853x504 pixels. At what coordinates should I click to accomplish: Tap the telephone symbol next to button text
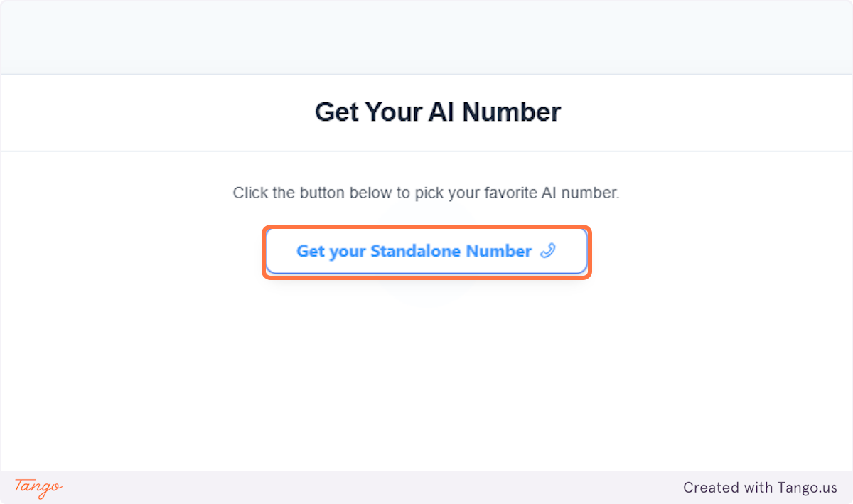546,251
